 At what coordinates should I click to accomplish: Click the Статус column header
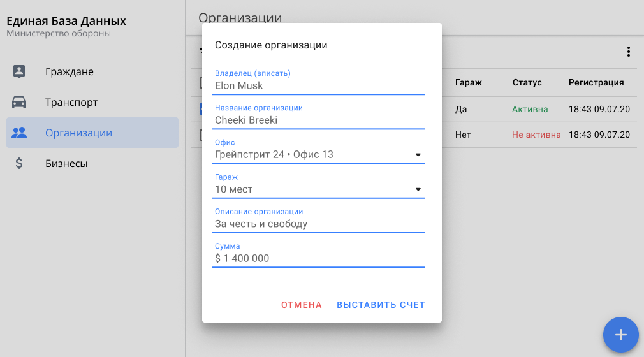pyautogui.click(x=527, y=82)
